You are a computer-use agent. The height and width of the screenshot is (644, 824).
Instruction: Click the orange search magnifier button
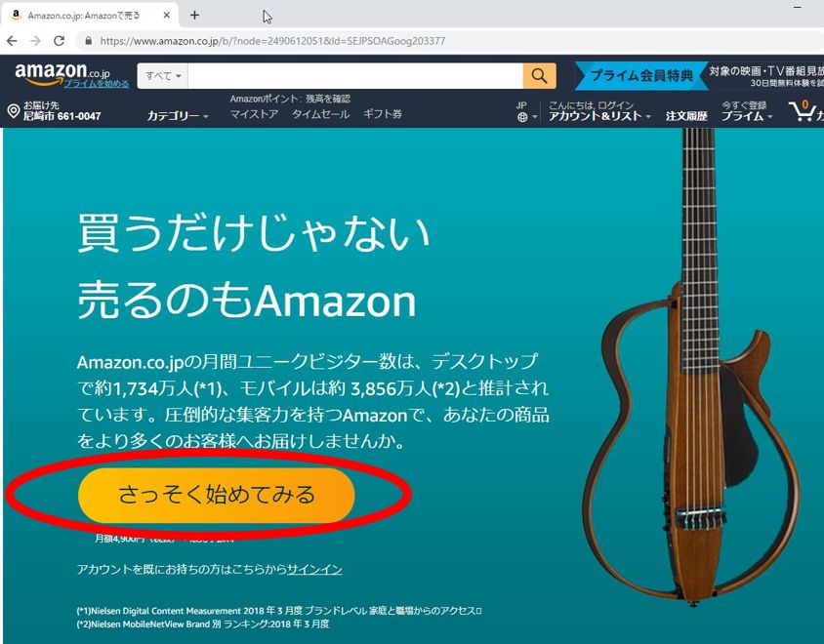click(x=539, y=76)
